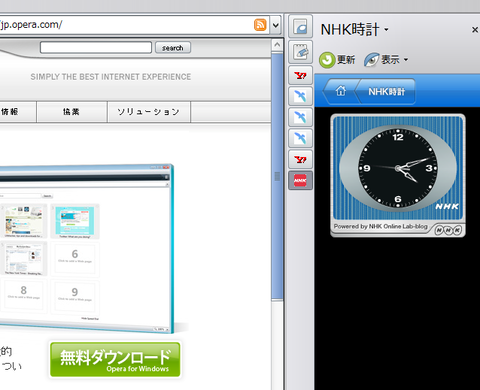Click the jp.opera.com address field

click(135, 25)
